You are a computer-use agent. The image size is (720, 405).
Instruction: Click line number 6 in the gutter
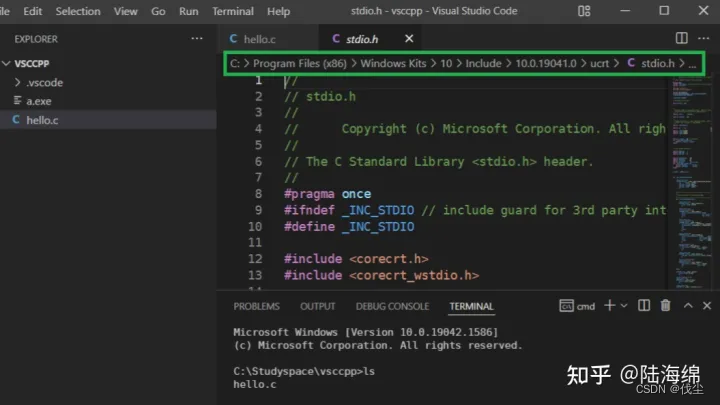(x=259, y=162)
